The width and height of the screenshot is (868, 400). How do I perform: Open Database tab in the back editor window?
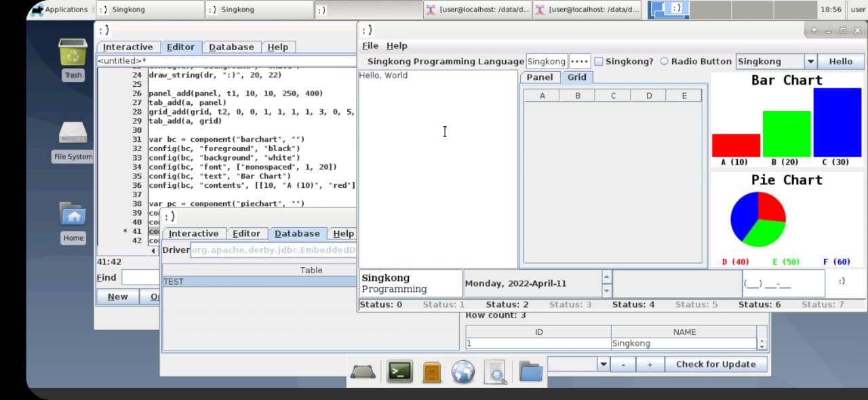231,47
